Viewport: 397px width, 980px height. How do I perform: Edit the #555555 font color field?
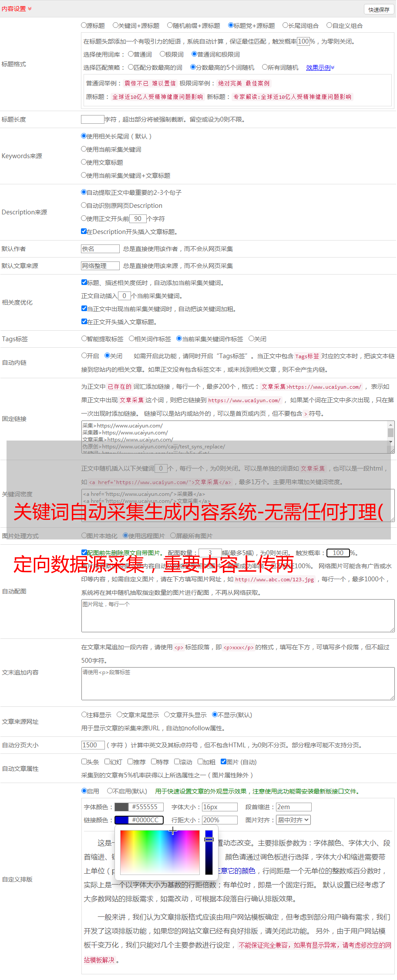[146, 807]
